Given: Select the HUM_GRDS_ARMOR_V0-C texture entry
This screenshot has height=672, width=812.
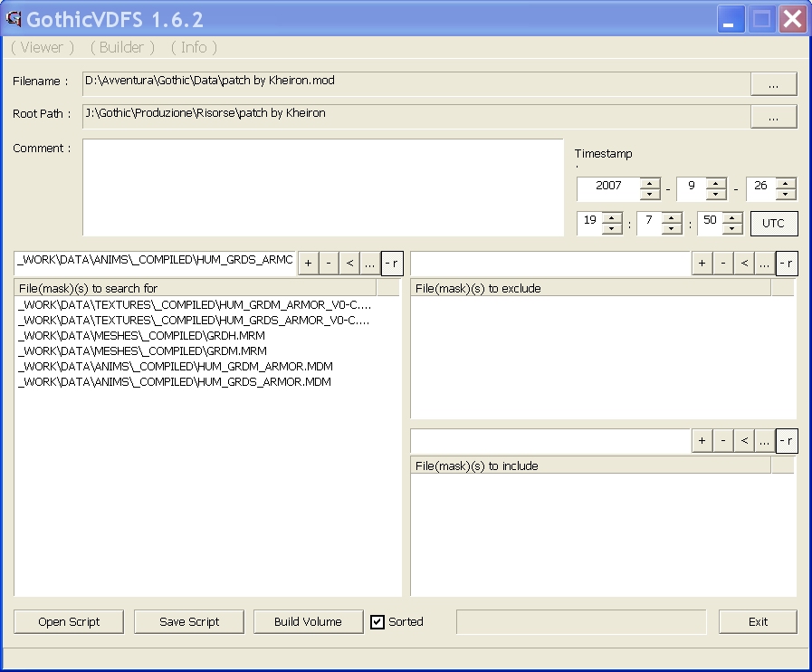Looking at the screenshot, I should (194, 321).
